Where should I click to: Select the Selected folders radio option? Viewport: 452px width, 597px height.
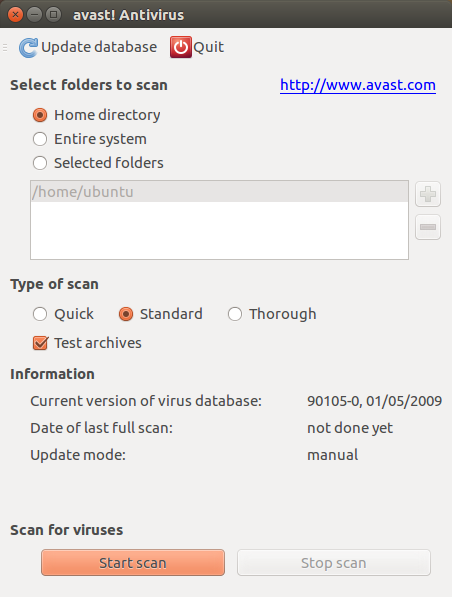pyautogui.click(x=40, y=163)
